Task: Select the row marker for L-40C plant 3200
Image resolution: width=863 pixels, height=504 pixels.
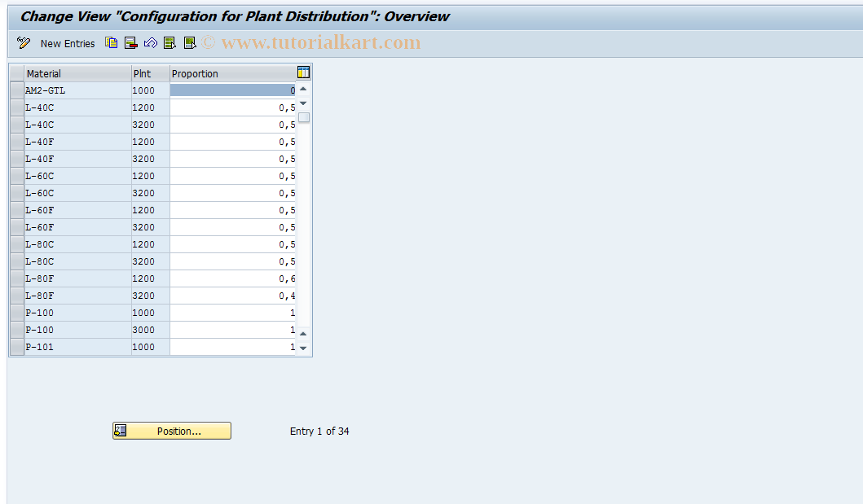Action: [x=17, y=125]
